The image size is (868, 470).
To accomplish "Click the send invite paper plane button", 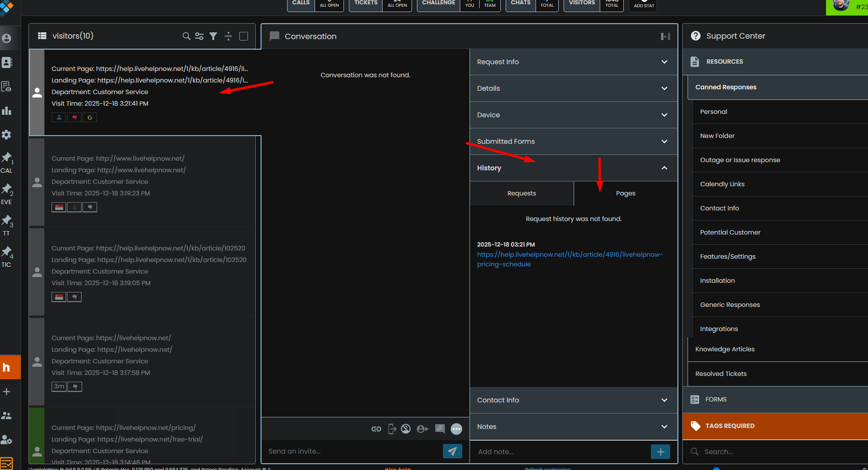I will click(x=452, y=451).
